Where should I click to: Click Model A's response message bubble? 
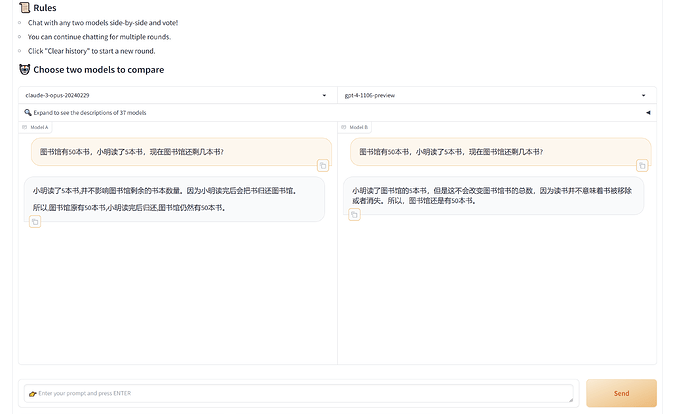tap(174, 199)
